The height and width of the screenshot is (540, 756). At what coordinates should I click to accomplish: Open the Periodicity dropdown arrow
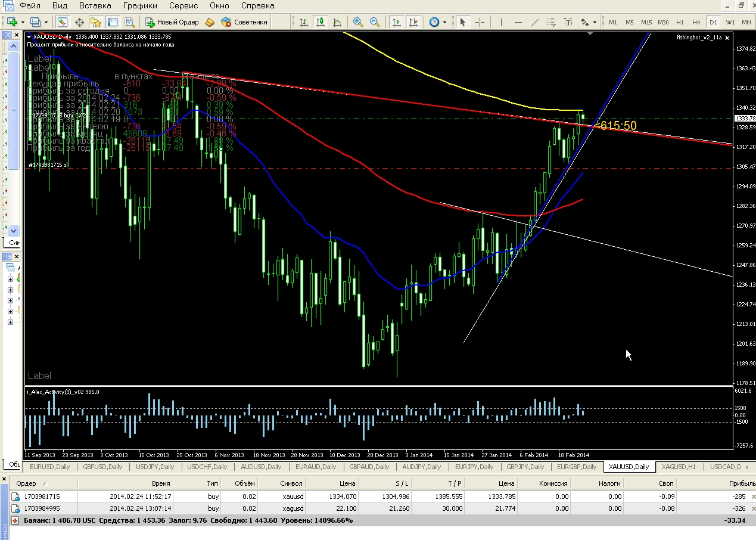point(446,23)
